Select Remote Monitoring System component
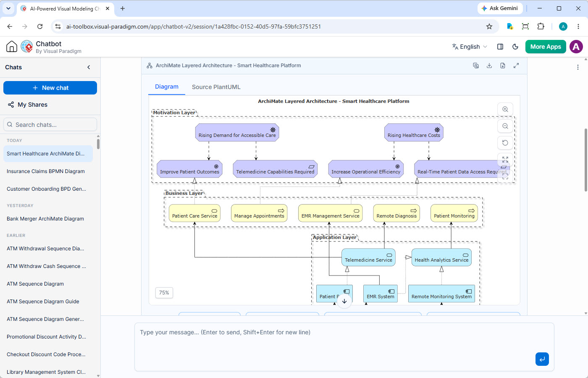Screen dimensions: 588x378 tap(441, 294)
